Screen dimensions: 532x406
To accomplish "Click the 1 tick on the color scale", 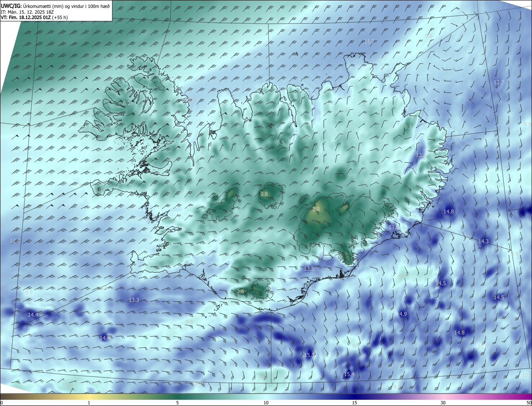I will pos(89,403).
